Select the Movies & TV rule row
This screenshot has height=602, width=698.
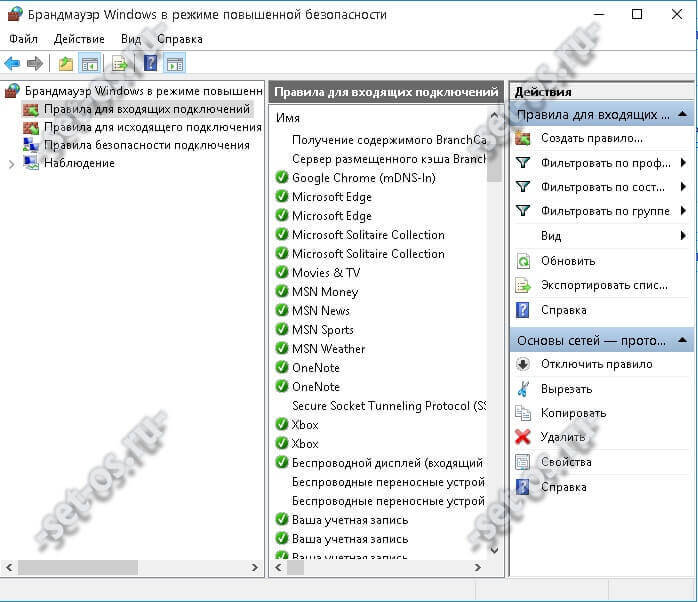[380, 273]
